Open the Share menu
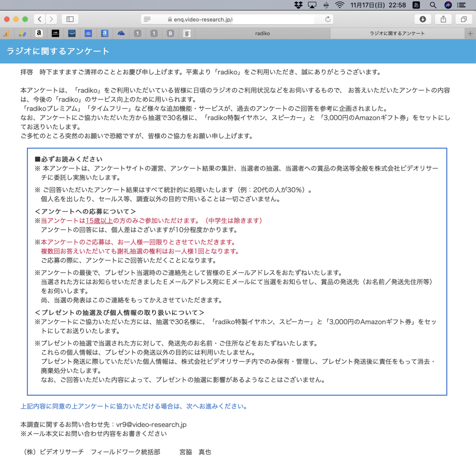The image size is (476, 458). [443, 19]
